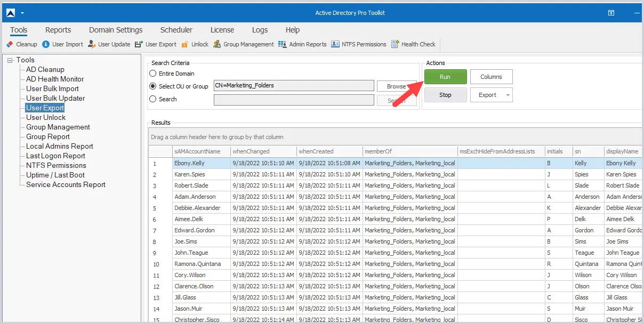Click the empty Search text field
644x324 pixels.
tap(294, 100)
